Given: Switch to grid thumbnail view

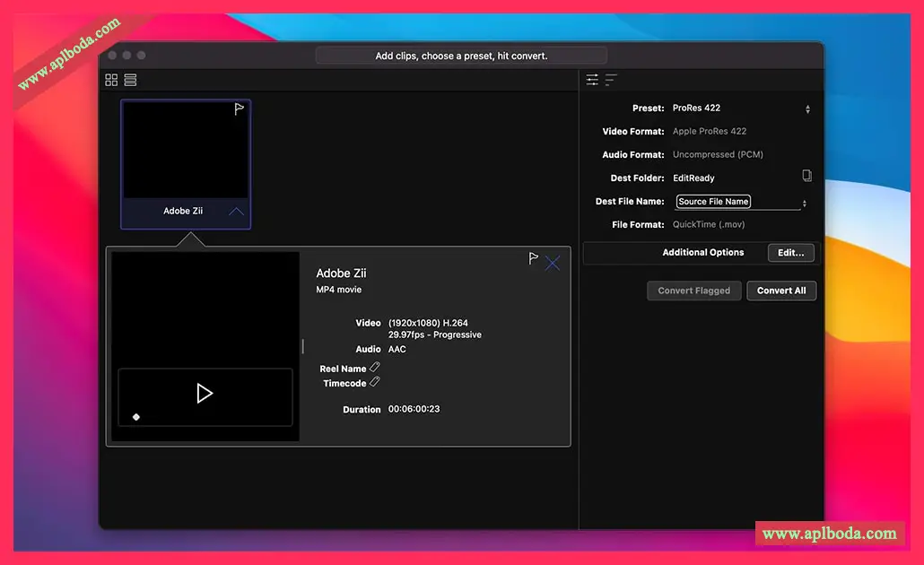Looking at the screenshot, I should (111, 80).
